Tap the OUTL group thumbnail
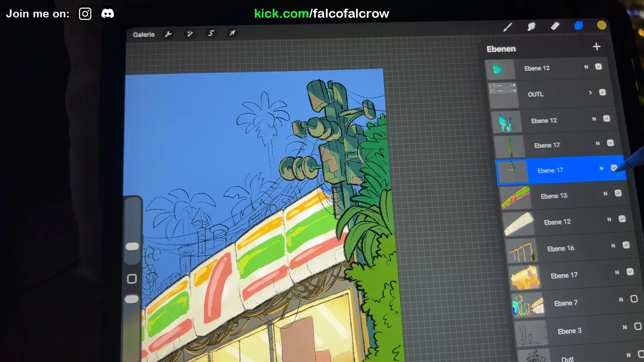Viewport: 644px width, 362px height. click(503, 96)
